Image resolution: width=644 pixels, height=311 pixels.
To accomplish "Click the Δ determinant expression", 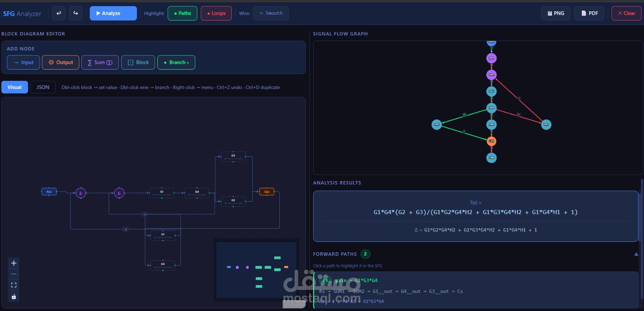I will [x=475, y=230].
